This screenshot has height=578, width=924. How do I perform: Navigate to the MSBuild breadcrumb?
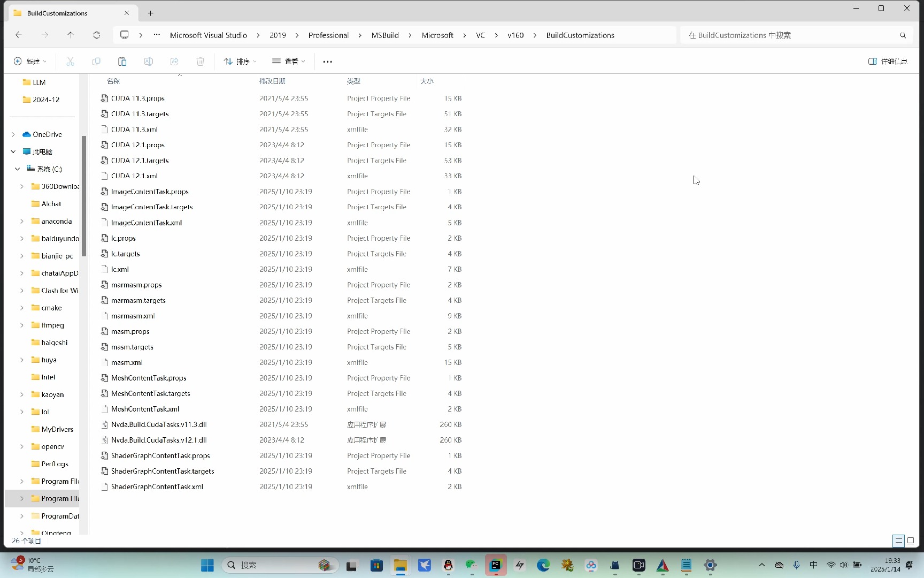tap(385, 35)
